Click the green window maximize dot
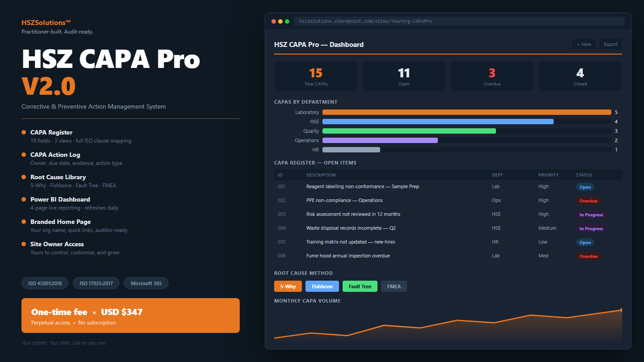Image resolution: width=644 pixels, height=362 pixels. tap(287, 21)
